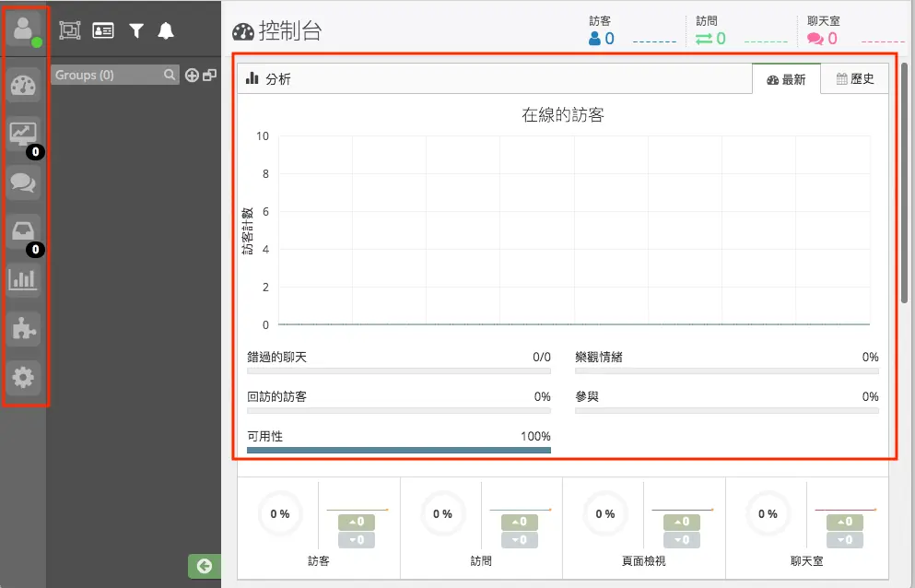
Task: Open the dashboard gauge sidebar icon
Action: (x=23, y=86)
